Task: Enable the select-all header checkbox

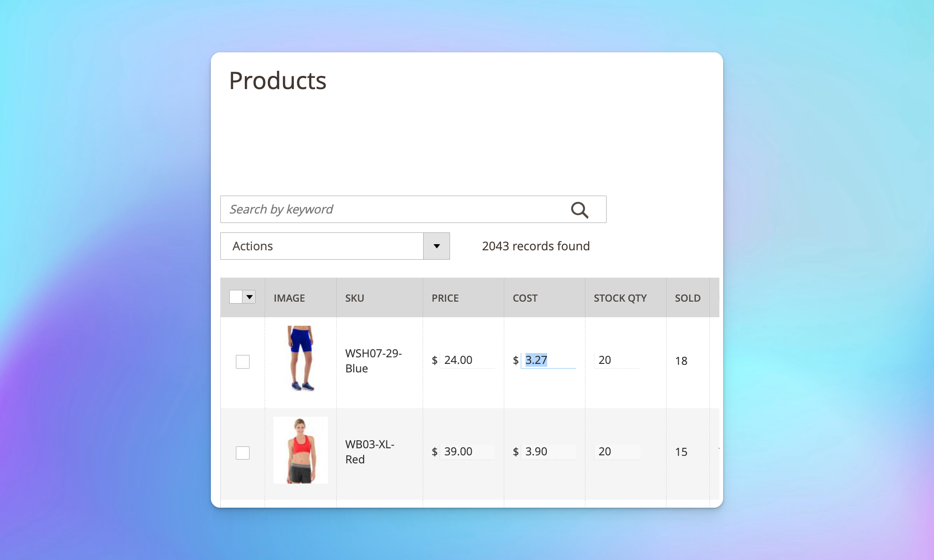Action: (x=236, y=296)
